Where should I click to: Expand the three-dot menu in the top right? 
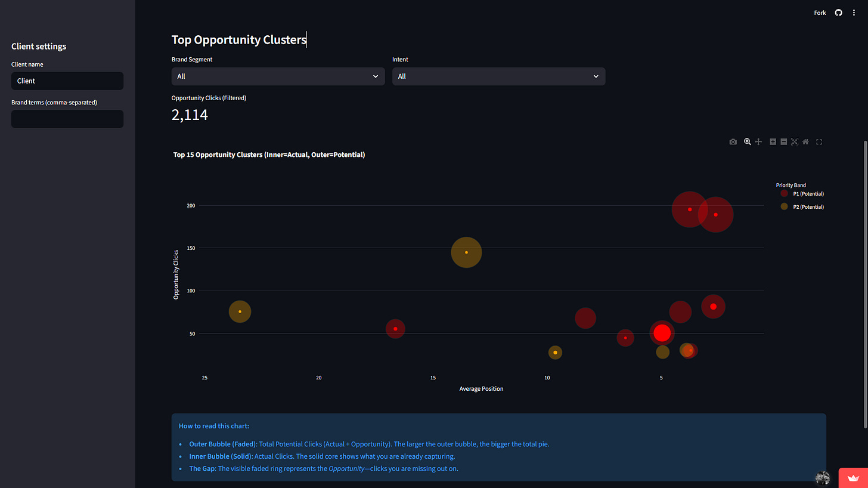854,13
